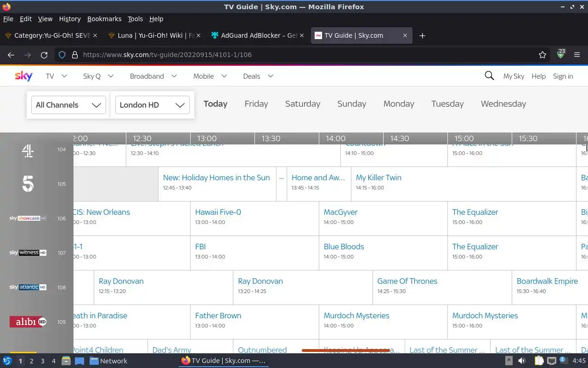This screenshot has width=588, height=368.
Task: Expand the Mobile menu chevron
Action: (x=224, y=76)
